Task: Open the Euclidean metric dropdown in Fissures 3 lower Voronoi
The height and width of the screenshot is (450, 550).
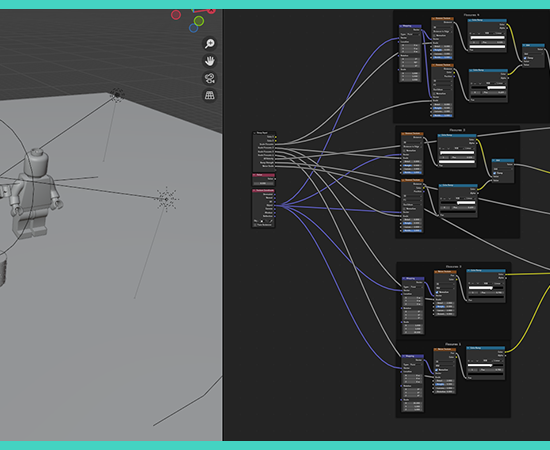Action: click(412, 204)
